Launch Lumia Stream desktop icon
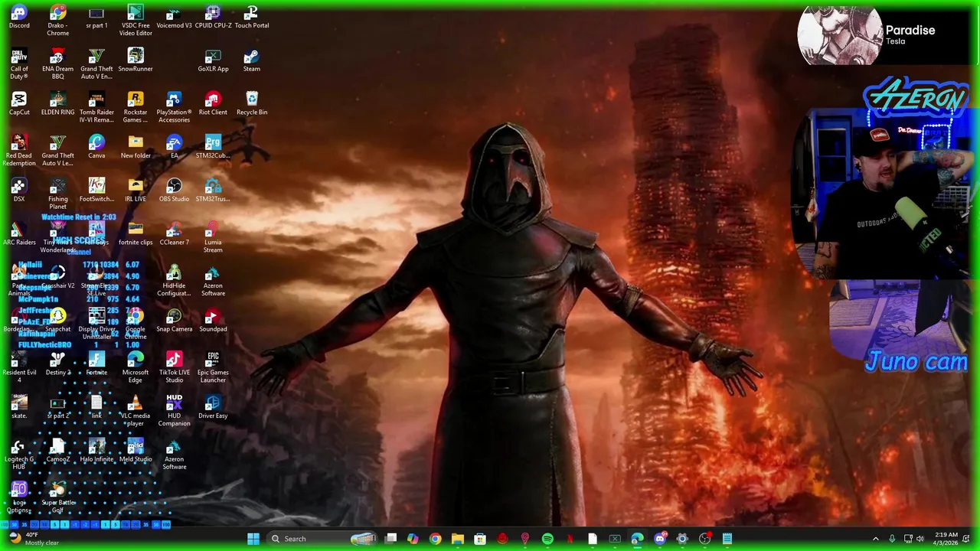 213,238
